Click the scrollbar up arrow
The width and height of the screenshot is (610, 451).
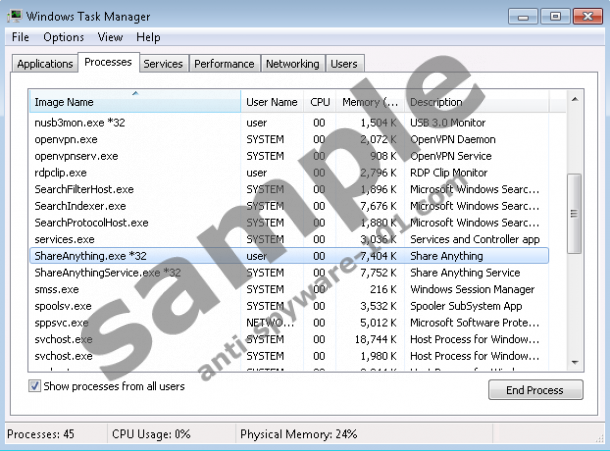(574, 101)
